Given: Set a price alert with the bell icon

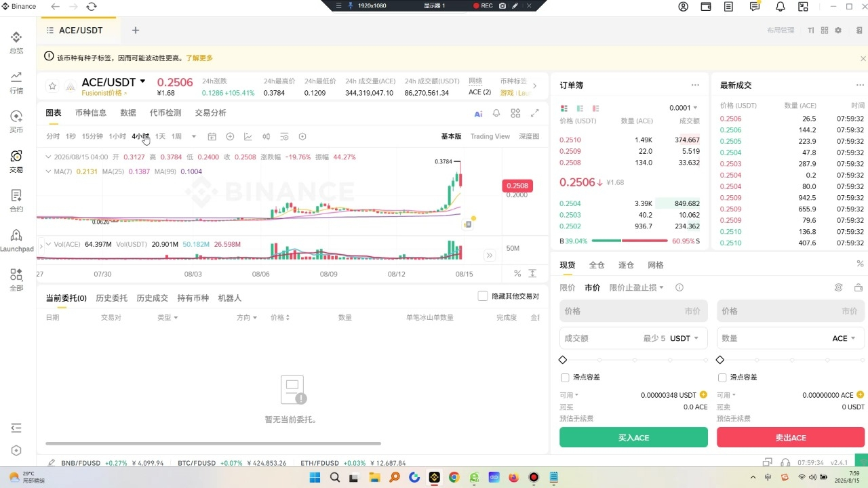Looking at the screenshot, I should [496, 113].
